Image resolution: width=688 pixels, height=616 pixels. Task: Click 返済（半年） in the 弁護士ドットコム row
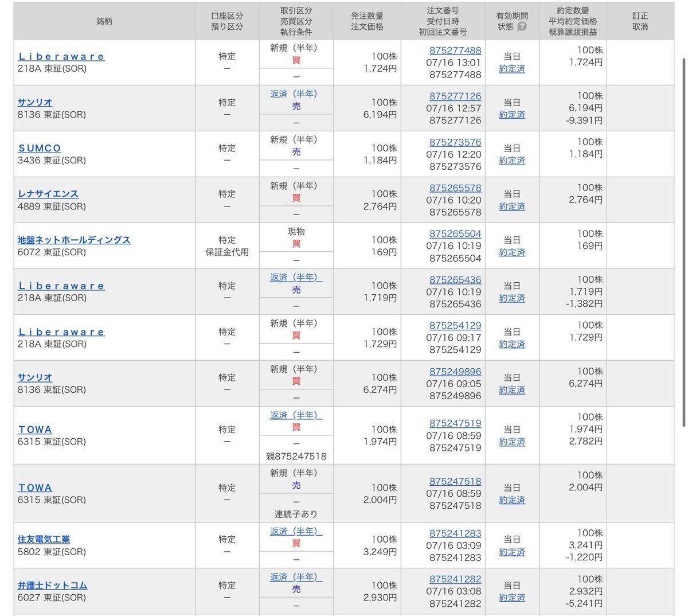[x=296, y=577]
